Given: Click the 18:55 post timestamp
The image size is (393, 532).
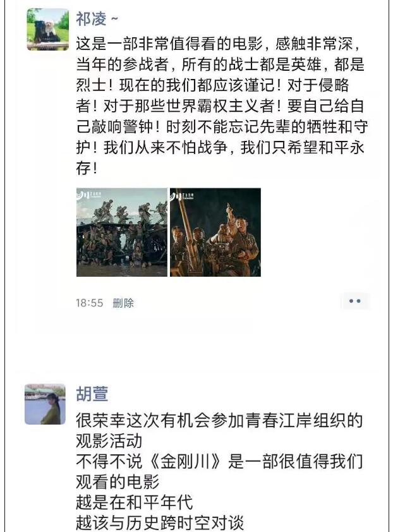Looking at the screenshot, I should 89,303.
